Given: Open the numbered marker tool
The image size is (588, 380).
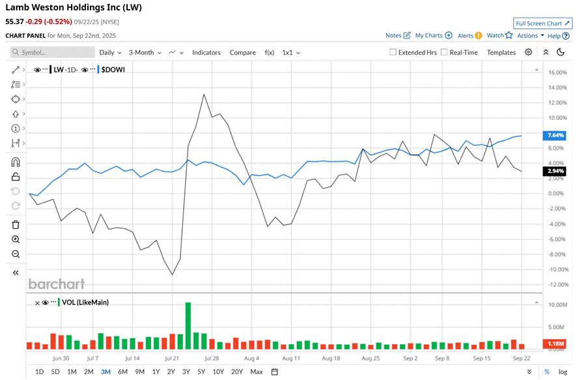Looking at the screenshot, I should [16, 128].
